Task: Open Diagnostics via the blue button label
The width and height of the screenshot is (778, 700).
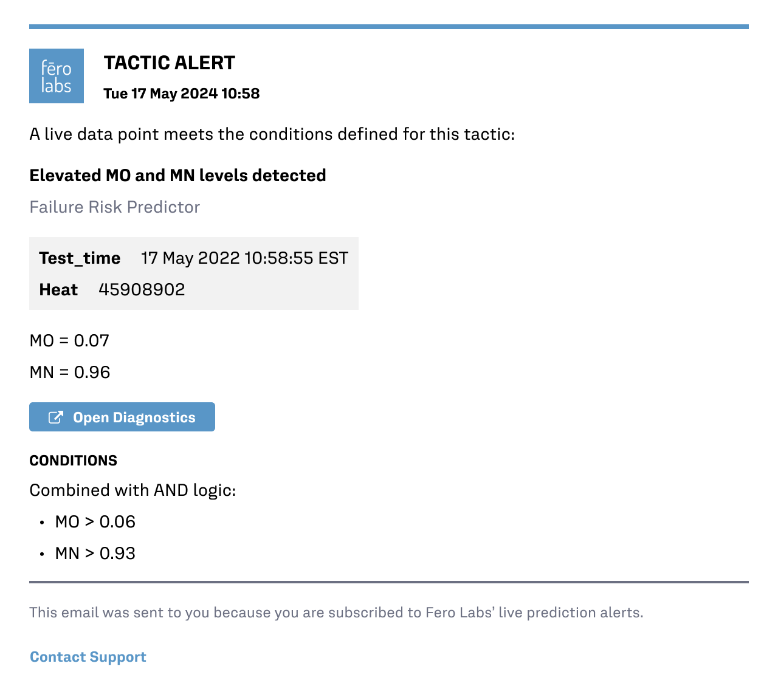Action: pyautogui.click(x=134, y=417)
